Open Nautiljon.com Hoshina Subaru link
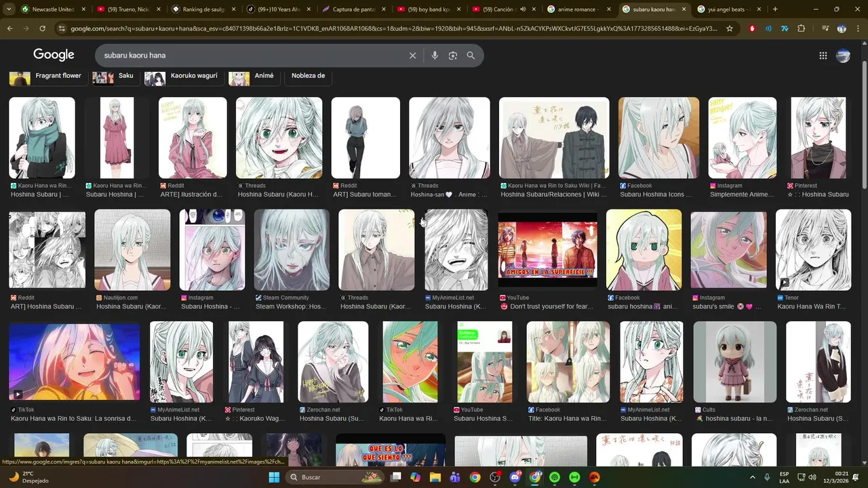868x488 pixels. point(130,306)
